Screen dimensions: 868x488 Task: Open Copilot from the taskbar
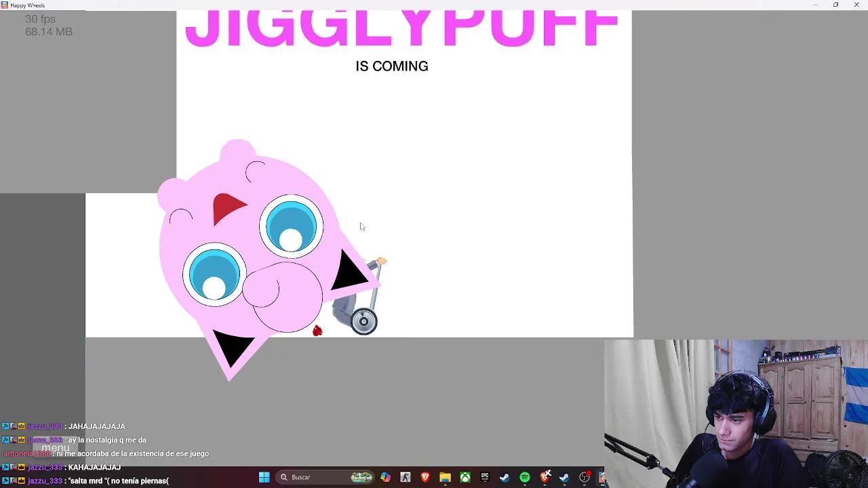click(385, 477)
